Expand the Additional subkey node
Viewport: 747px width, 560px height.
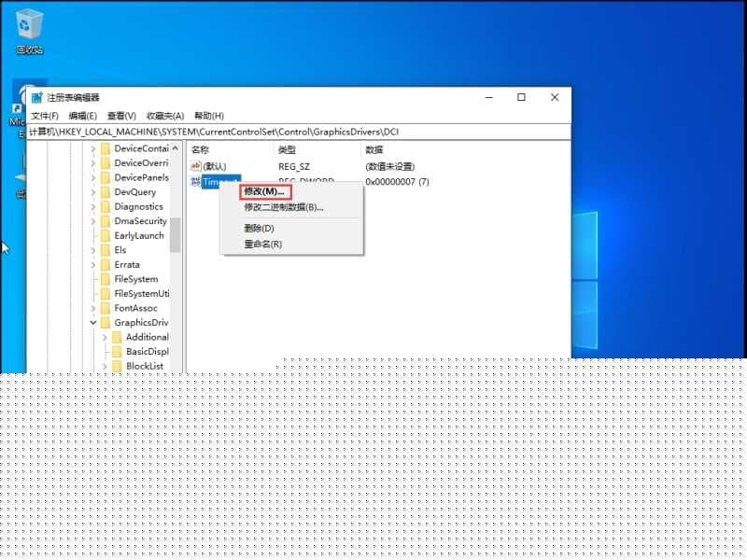pos(105,338)
